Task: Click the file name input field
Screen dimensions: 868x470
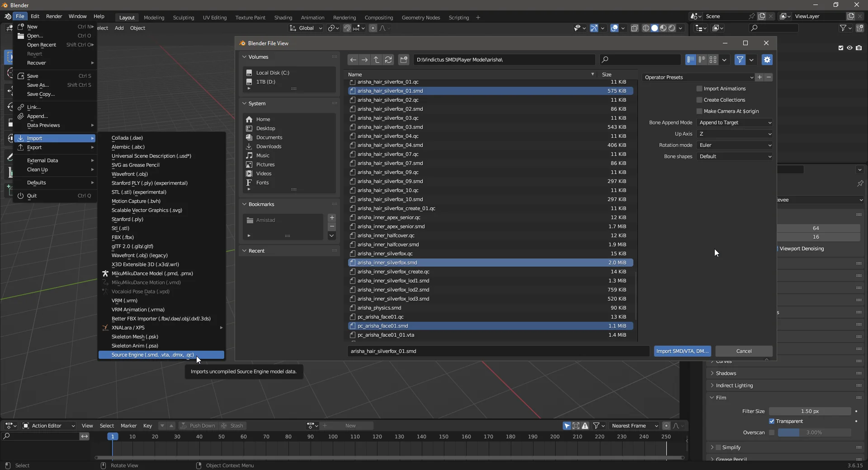Action: pos(498,351)
